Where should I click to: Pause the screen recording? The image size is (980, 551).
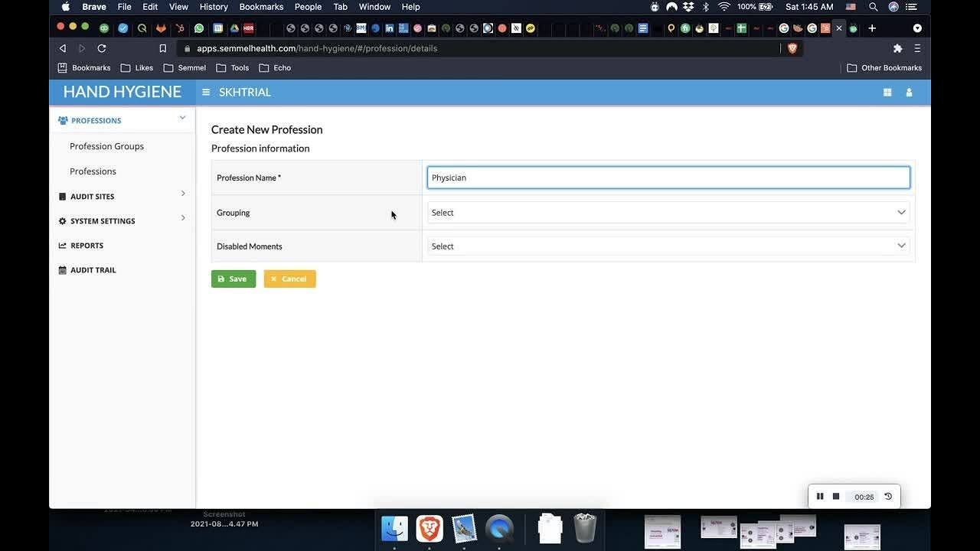[x=819, y=497]
